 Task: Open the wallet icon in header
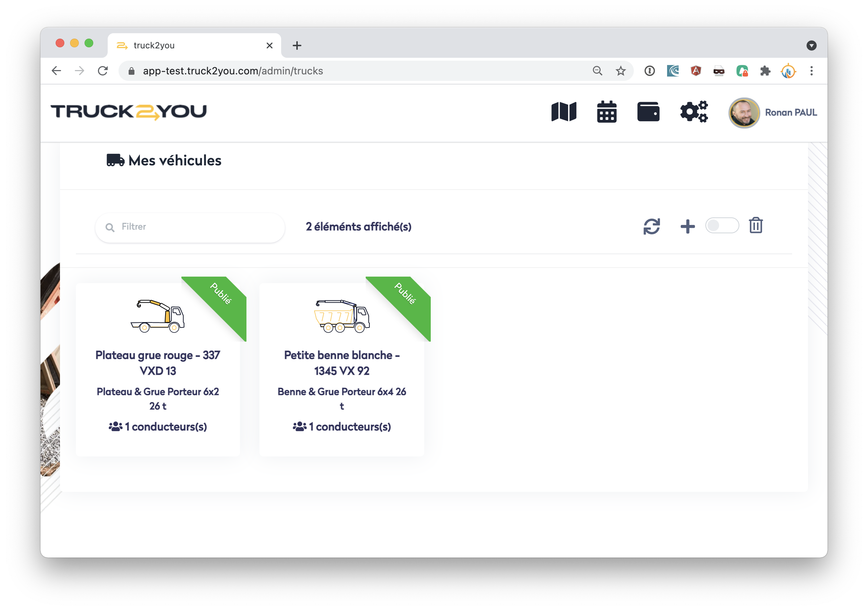coord(648,112)
